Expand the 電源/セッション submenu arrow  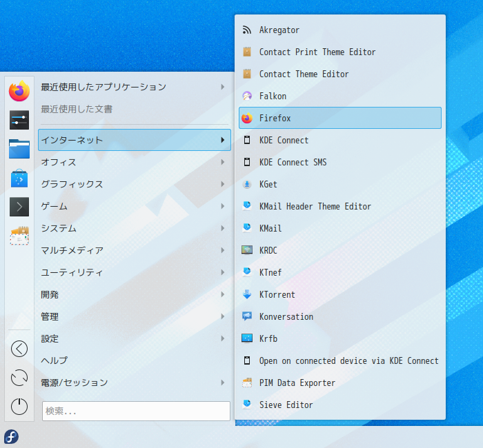pyautogui.click(x=223, y=383)
